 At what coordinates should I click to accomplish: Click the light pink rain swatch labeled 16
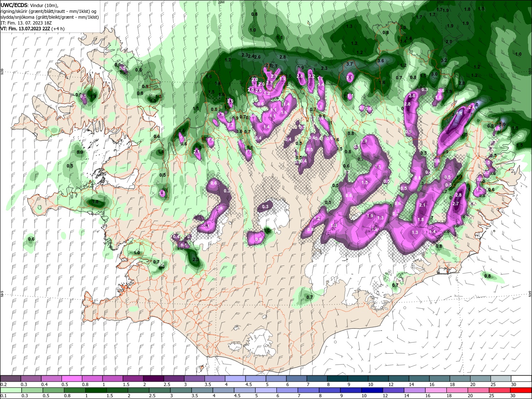436,390
